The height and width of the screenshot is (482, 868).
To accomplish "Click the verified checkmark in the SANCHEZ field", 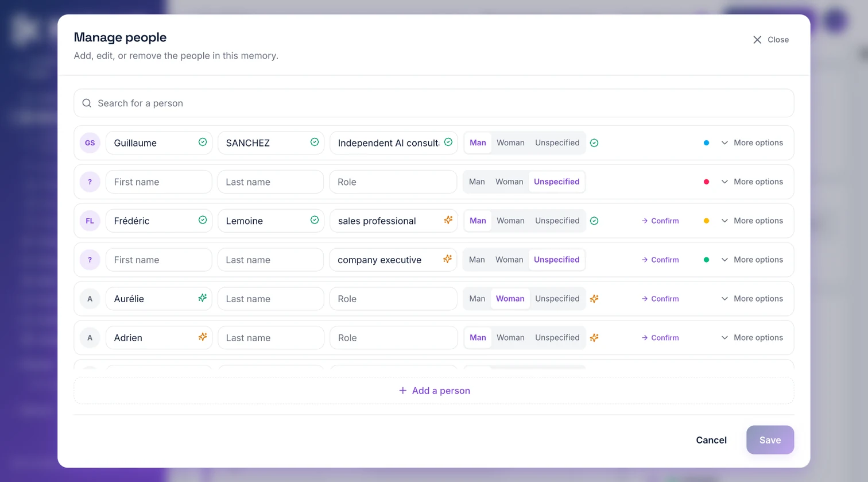I will (315, 142).
